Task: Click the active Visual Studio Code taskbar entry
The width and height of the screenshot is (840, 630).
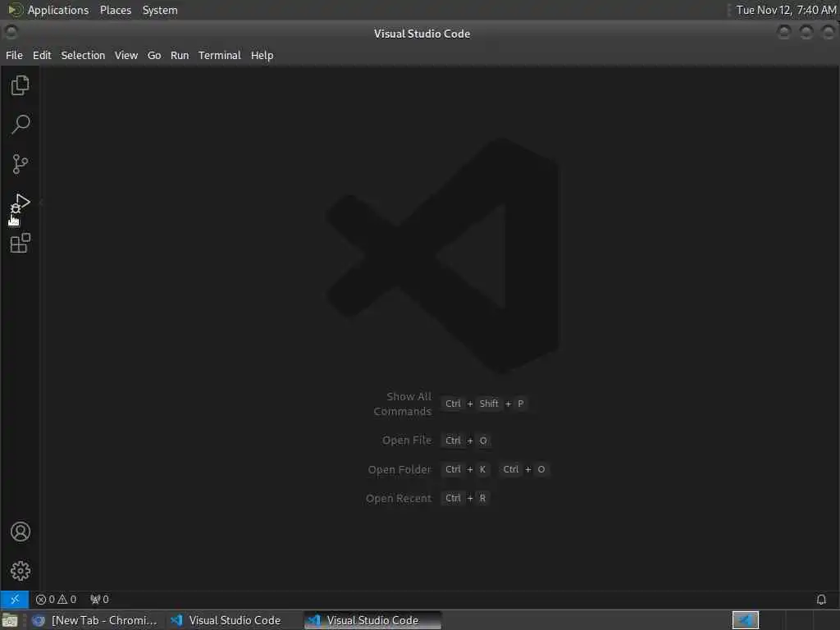Action: pos(373,620)
